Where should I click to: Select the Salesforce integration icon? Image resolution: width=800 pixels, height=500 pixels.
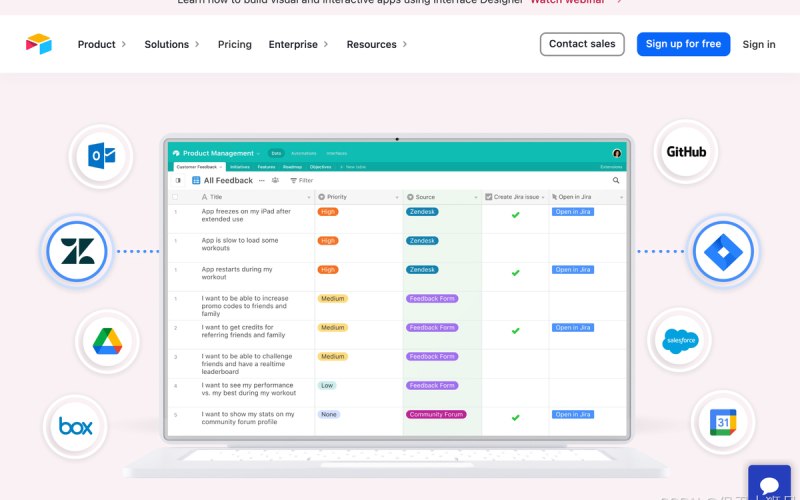680,340
